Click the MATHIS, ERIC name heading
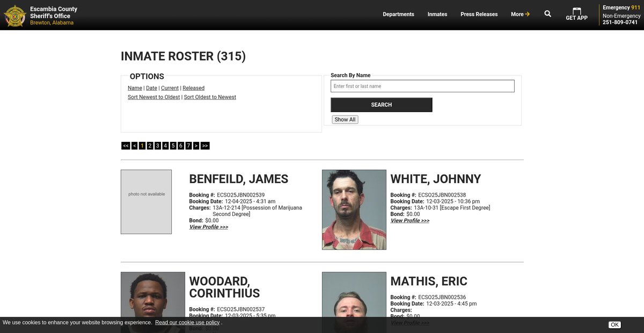This screenshot has width=644, height=333. 429,281
